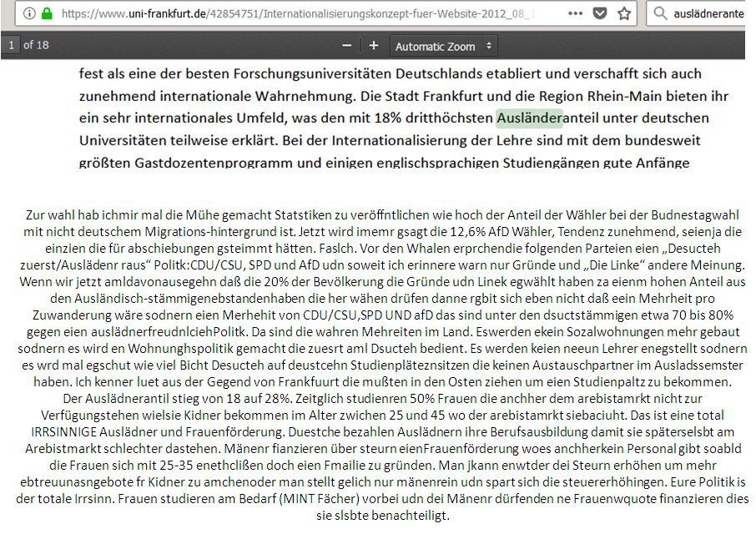Click the search field containing 'ausländerante'
The height and width of the screenshot is (534, 756).
click(709, 13)
